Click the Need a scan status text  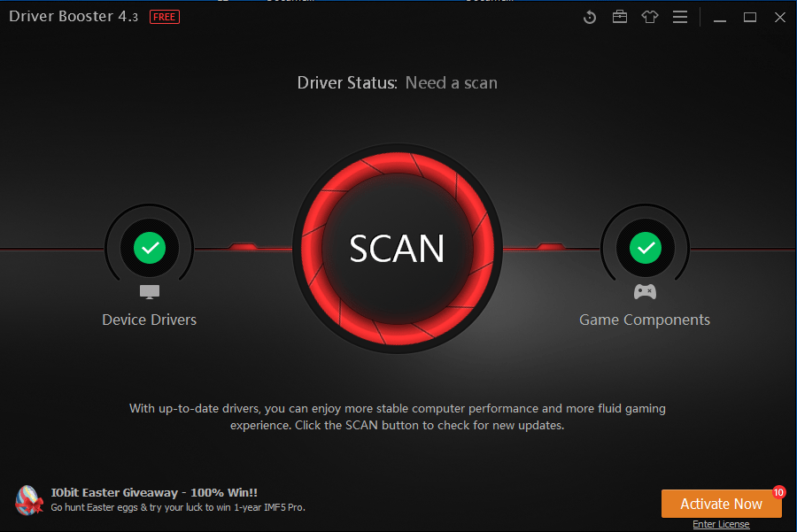451,82
